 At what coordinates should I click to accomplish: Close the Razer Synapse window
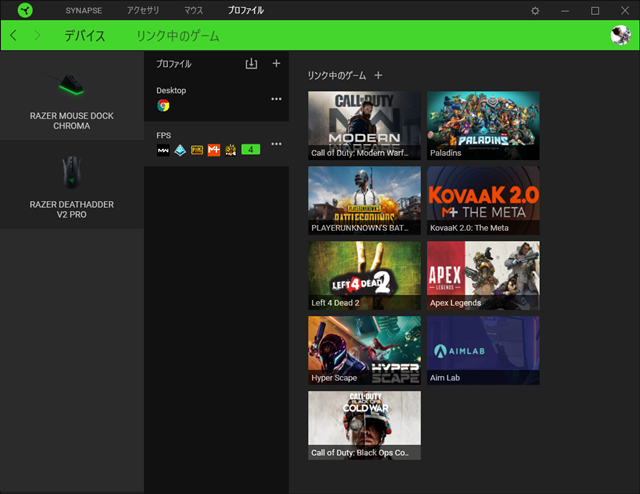click(x=625, y=11)
